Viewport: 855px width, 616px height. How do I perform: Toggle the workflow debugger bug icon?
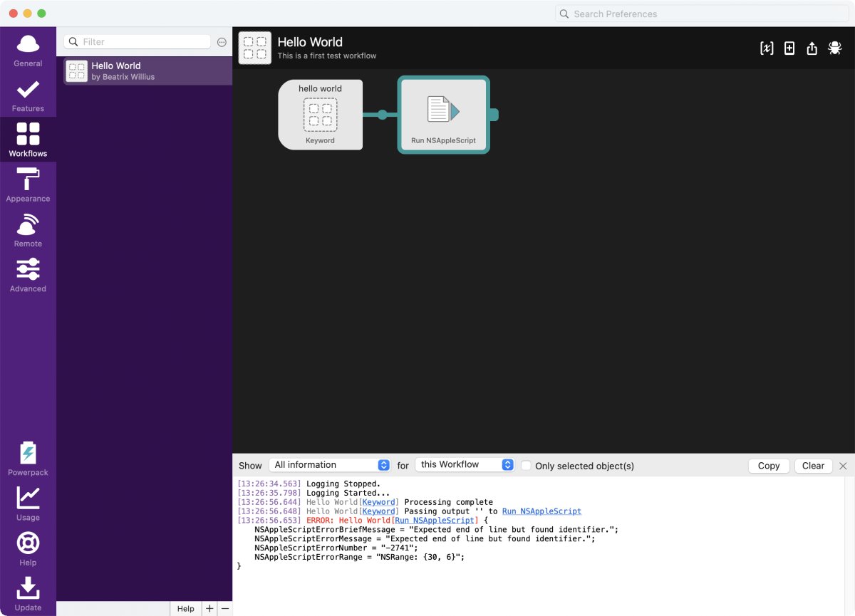point(834,48)
